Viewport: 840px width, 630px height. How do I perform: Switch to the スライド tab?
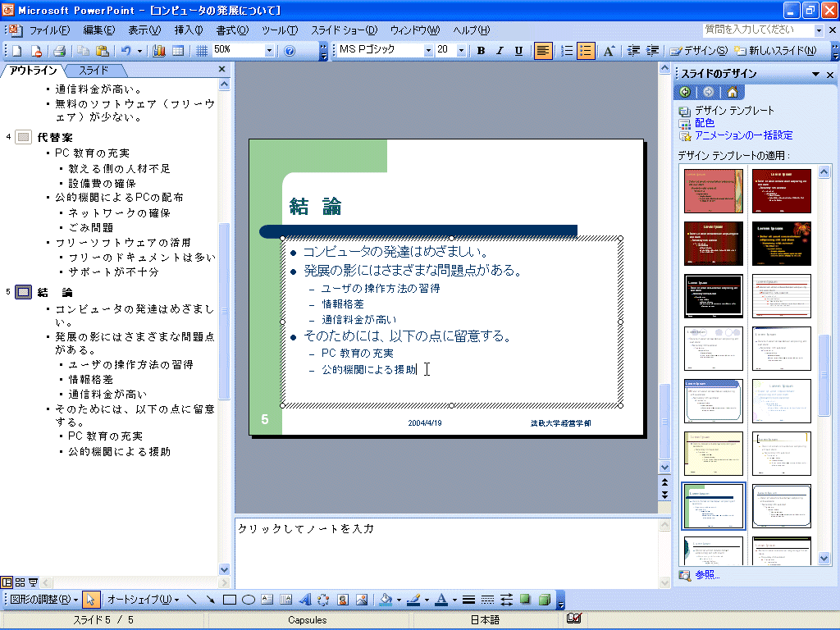tap(94, 71)
